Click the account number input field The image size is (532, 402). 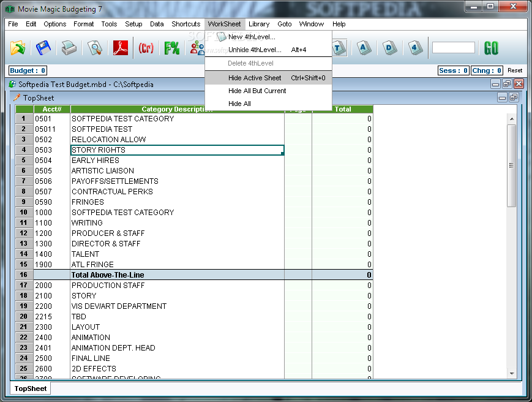tap(453, 48)
